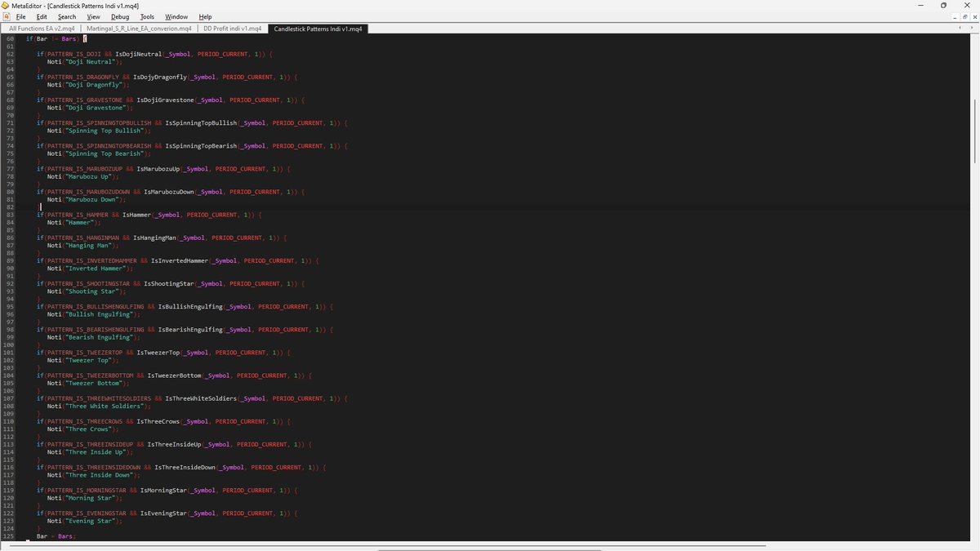Open the Search menu
The image size is (980, 551).
[67, 16]
